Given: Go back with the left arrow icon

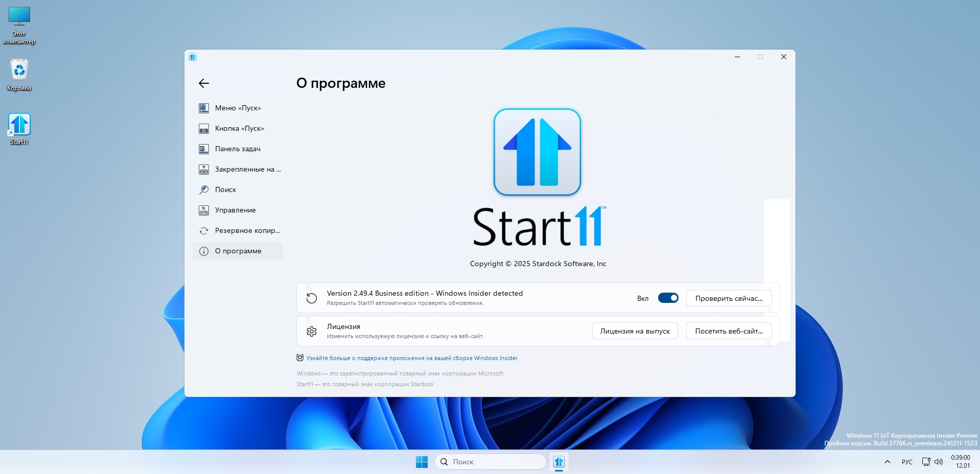Looking at the screenshot, I should point(204,83).
